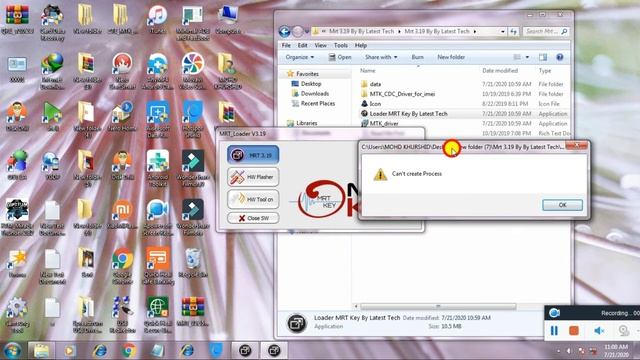Select the blue camera screen recorder shortcut
Viewport: 640px width, 360px height.
click(x=158, y=218)
